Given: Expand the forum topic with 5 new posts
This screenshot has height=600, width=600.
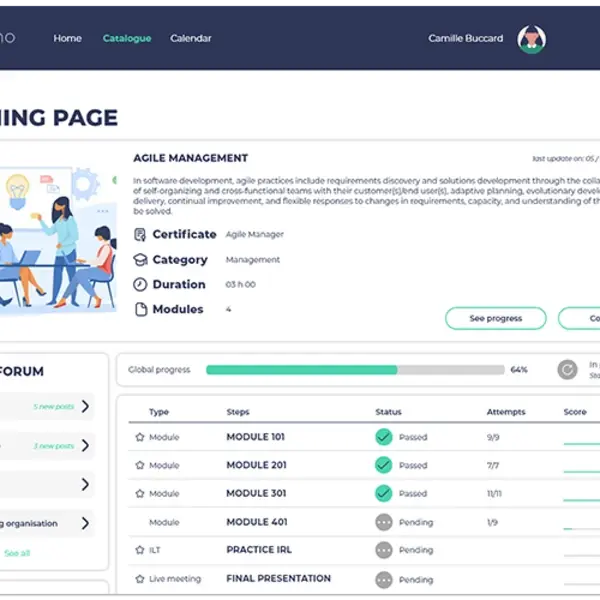Looking at the screenshot, I should 85,406.
